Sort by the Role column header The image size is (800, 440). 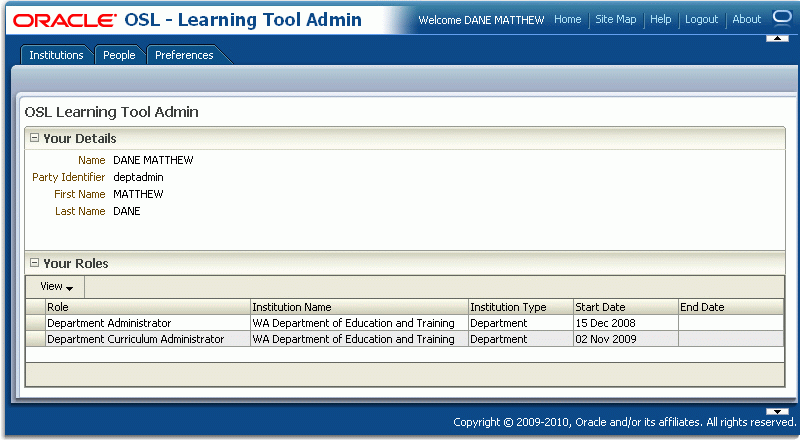[148, 307]
